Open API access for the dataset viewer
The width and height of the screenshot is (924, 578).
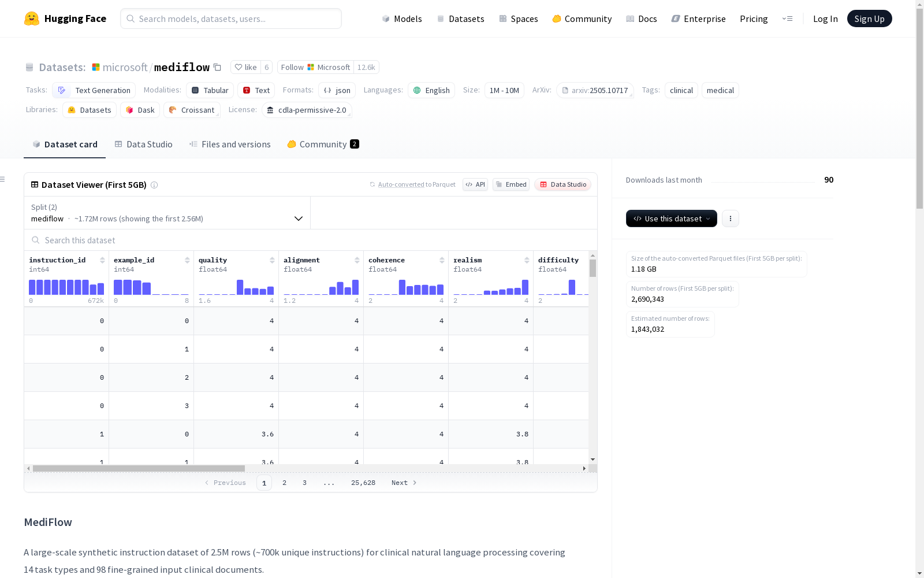475,184
